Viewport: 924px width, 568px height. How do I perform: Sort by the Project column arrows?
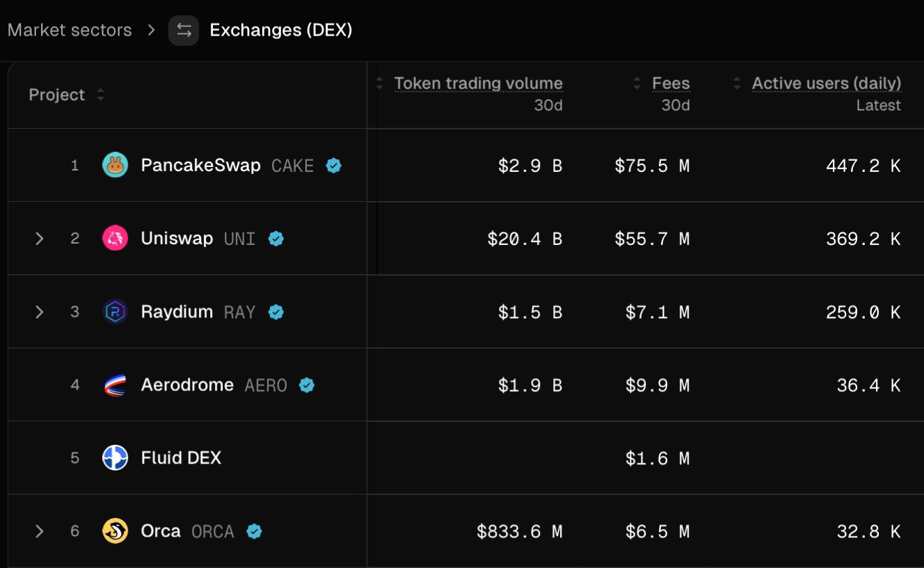(101, 95)
